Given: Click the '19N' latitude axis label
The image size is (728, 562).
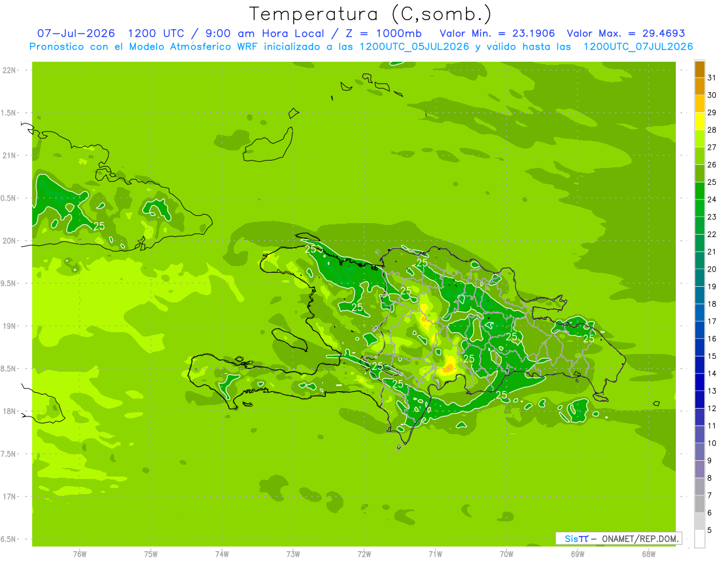Looking at the screenshot, I should point(8,326).
